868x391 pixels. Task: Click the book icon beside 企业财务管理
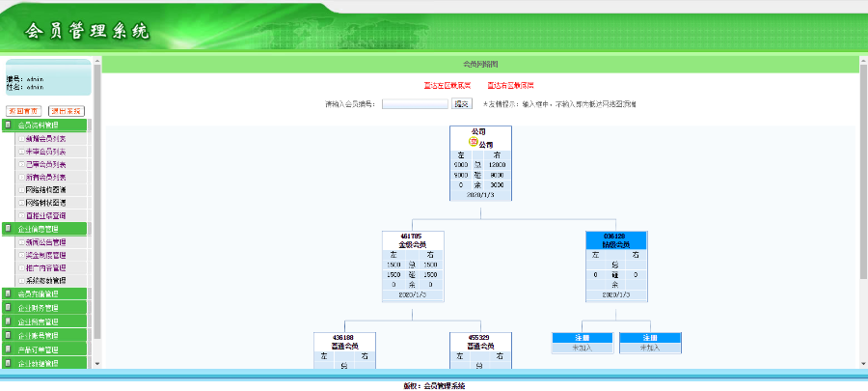click(9, 307)
